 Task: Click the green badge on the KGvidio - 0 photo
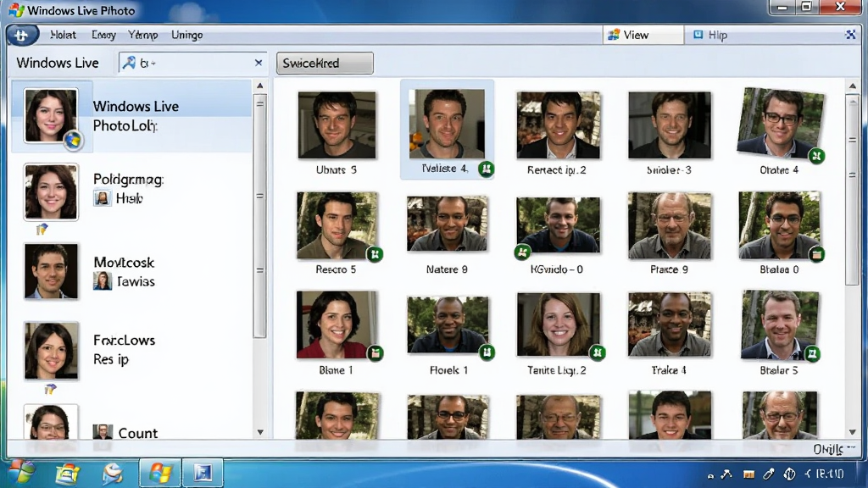point(521,252)
